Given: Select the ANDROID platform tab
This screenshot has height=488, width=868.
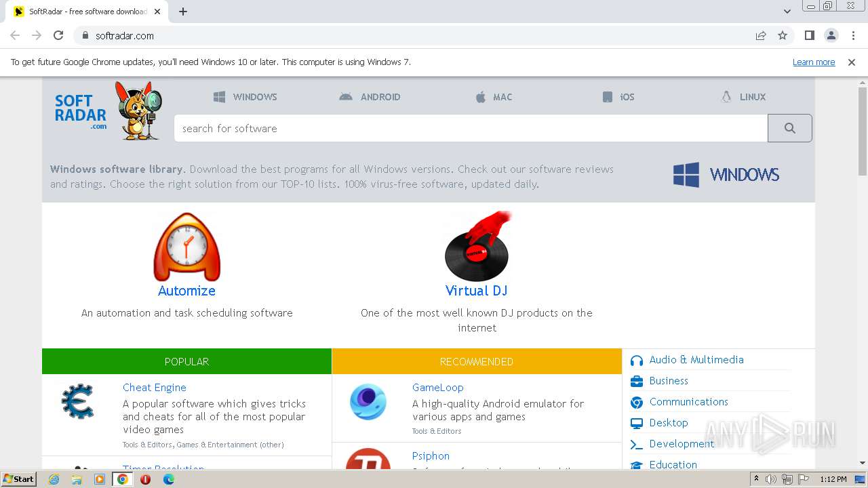Looking at the screenshot, I should click(370, 97).
